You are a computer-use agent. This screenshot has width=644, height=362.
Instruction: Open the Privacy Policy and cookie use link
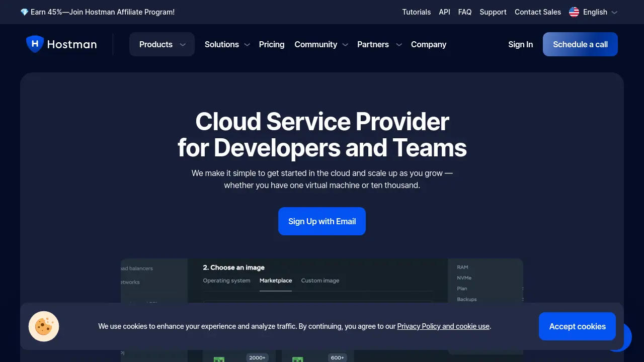pyautogui.click(x=443, y=326)
